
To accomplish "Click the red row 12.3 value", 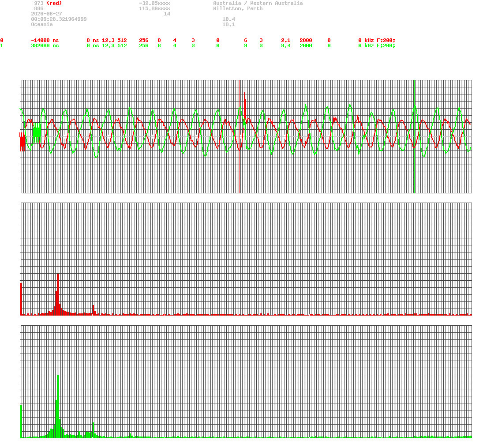I will point(108,41).
